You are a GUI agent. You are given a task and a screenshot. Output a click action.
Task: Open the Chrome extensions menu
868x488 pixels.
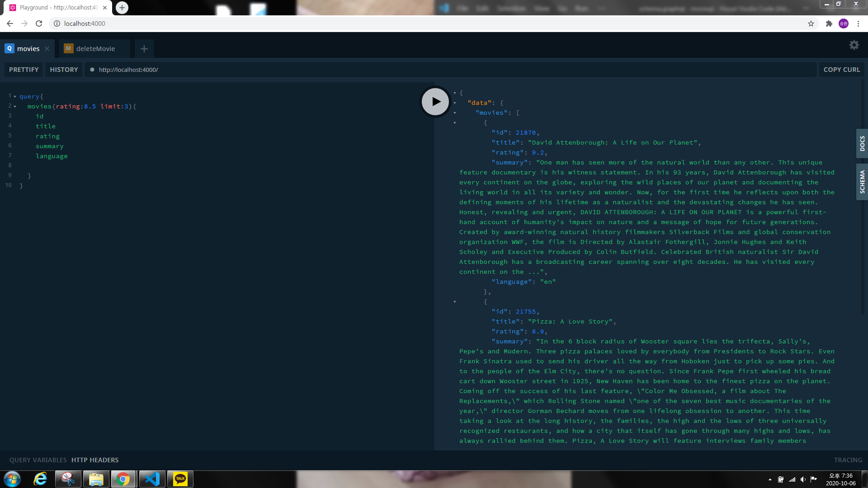click(x=829, y=23)
